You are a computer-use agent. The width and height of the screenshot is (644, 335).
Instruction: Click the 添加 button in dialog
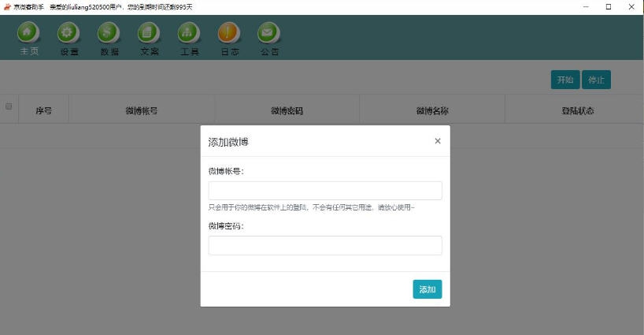pyautogui.click(x=427, y=289)
